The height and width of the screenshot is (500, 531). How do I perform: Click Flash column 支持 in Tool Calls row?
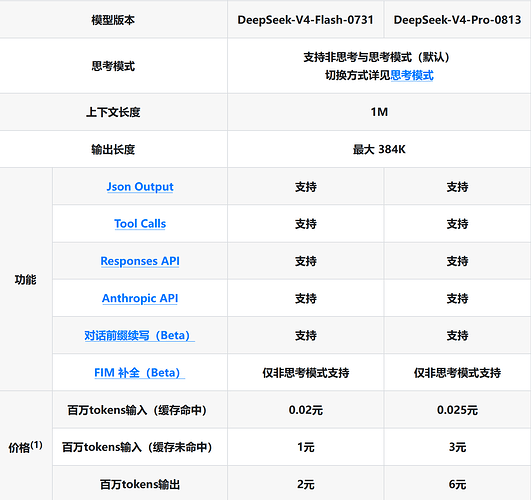point(305,224)
